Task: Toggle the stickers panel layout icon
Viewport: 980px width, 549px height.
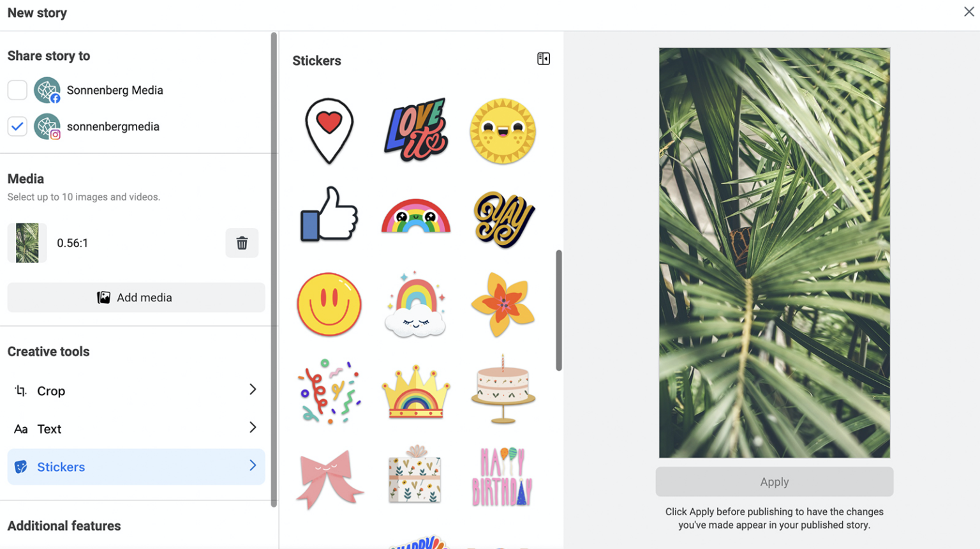Action: (544, 59)
